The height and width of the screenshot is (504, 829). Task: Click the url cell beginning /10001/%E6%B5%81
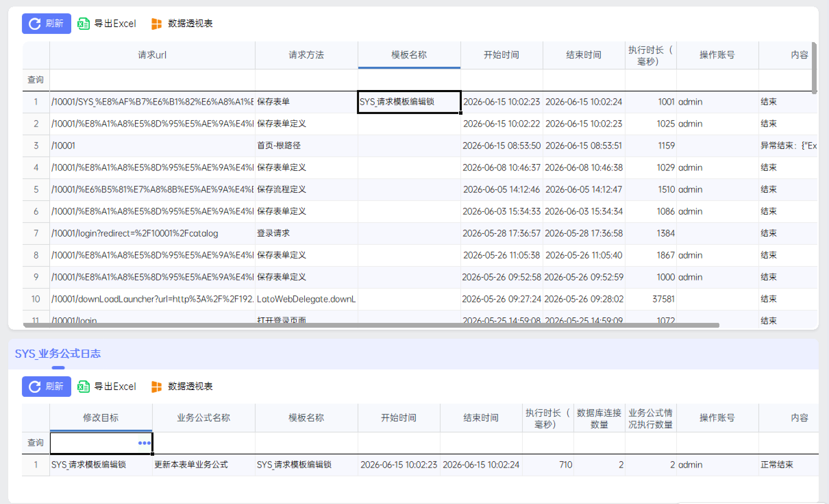(152, 190)
